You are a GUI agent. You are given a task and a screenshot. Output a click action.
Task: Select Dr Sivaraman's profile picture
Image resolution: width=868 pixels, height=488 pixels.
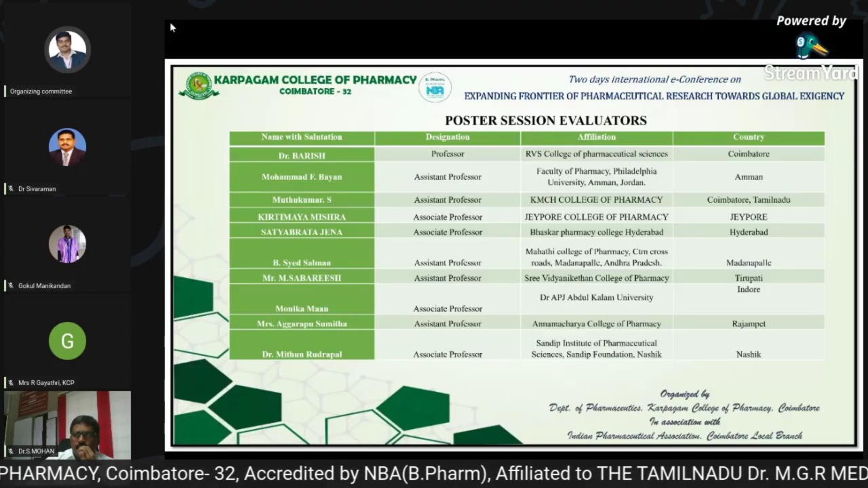pyautogui.click(x=67, y=147)
